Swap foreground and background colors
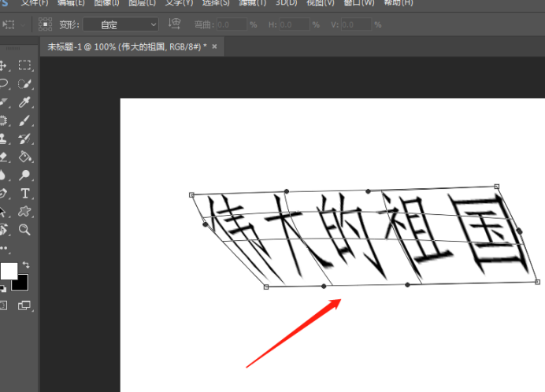545x392 pixels. (26, 264)
